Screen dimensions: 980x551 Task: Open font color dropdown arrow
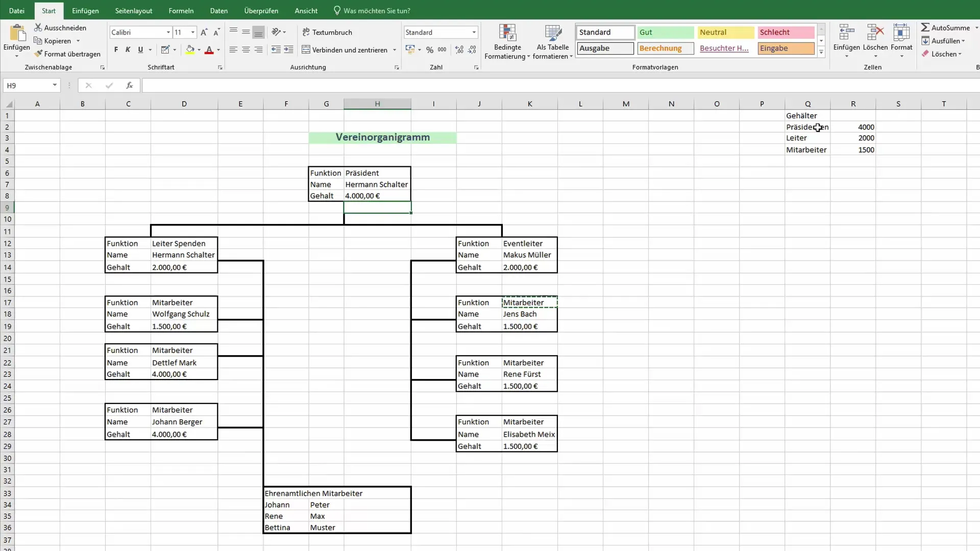coord(218,50)
